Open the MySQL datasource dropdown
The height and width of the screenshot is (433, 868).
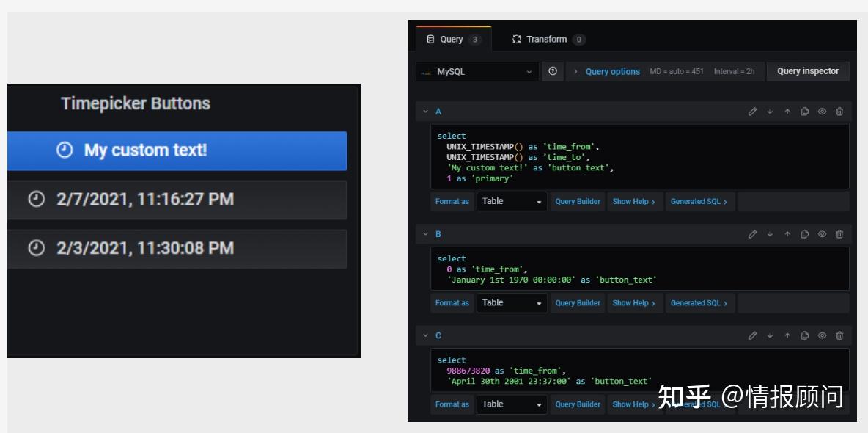(477, 71)
